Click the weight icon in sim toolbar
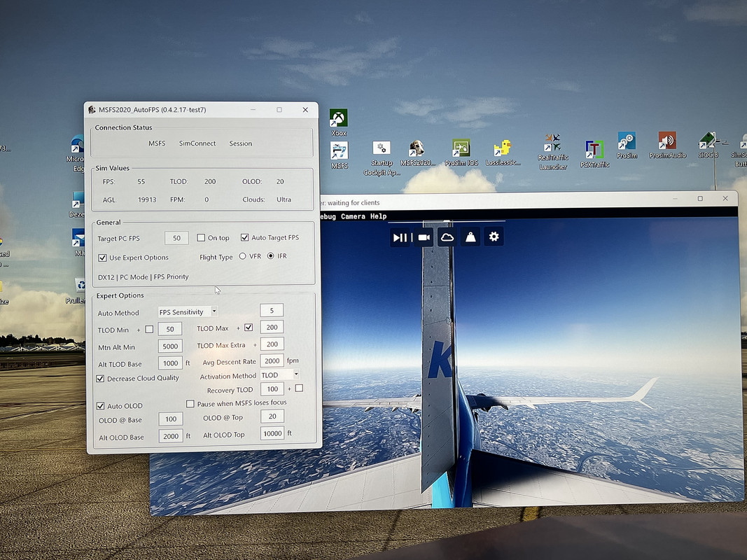The height and width of the screenshot is (560, 747). tap(470, 237)
